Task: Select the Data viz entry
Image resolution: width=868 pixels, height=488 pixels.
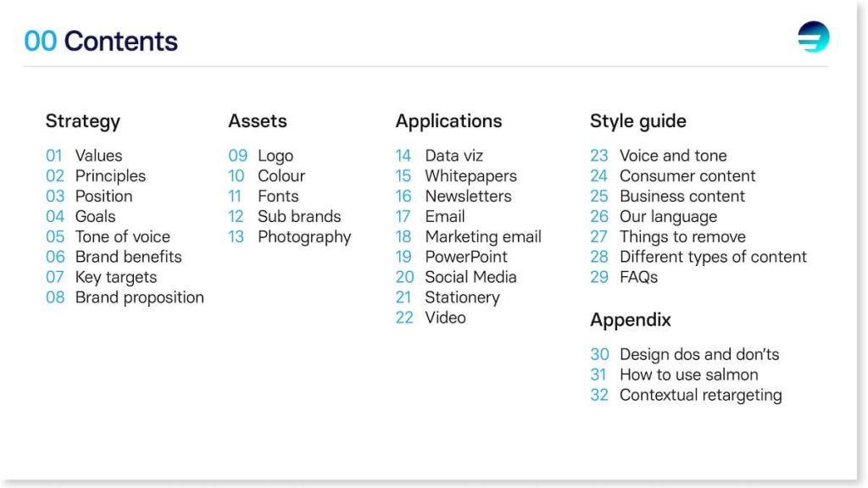Action: pos(439,156)
